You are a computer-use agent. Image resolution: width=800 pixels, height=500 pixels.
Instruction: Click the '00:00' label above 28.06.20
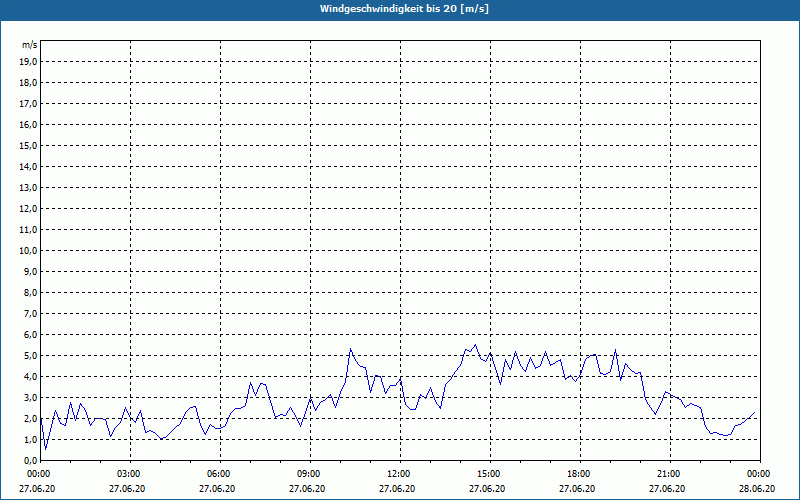[760, 474]
